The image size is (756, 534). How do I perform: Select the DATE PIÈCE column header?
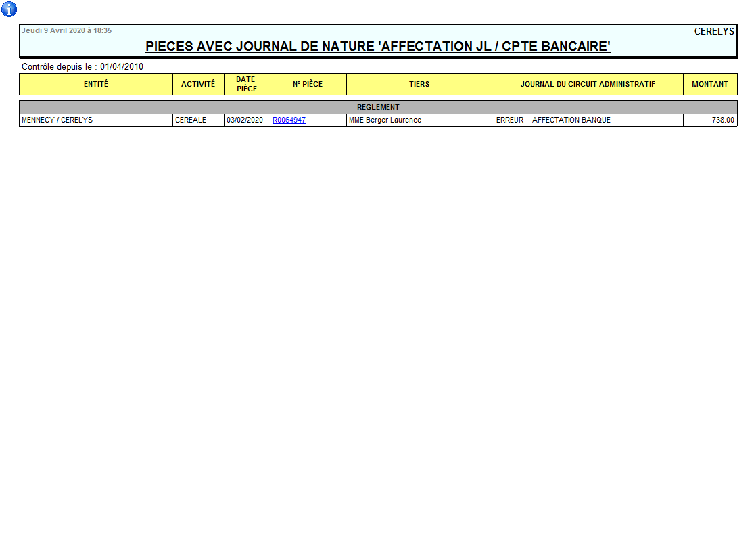(247, 84)
